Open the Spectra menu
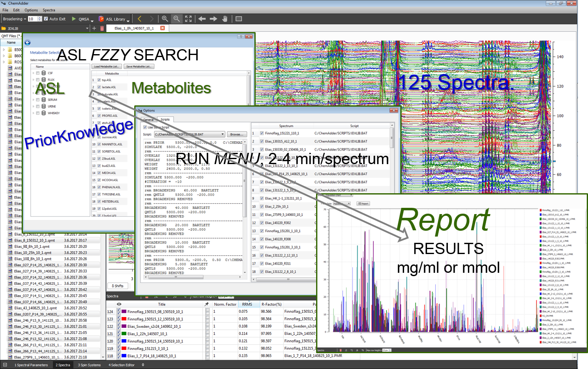The image size is (588, 369). [49, 10]
